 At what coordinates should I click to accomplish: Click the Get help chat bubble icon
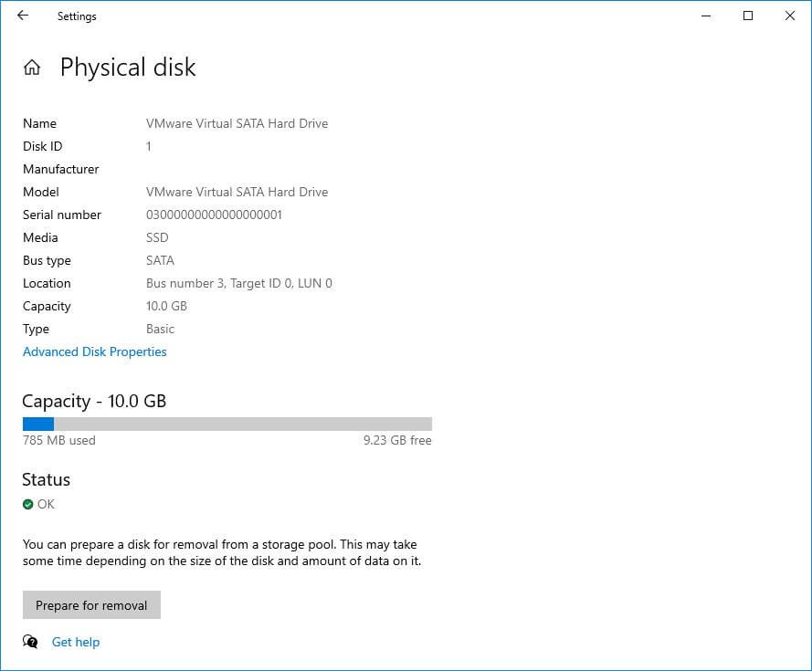point(30,643)
